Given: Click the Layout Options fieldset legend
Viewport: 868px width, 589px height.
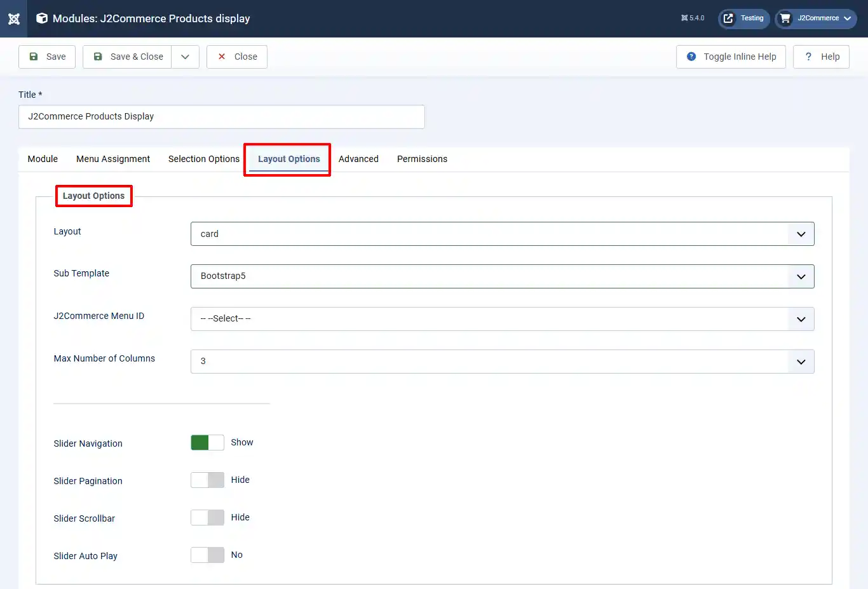Looking at the screenshot, I should [93, 196].
